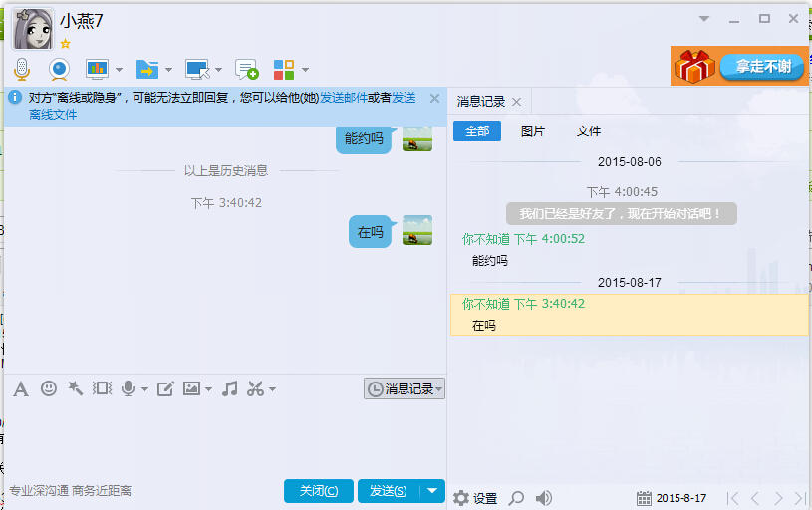This screenshot has height=510, width=812.
Task: Start a voice call with the microphone icon
Action: click(21, 69)
